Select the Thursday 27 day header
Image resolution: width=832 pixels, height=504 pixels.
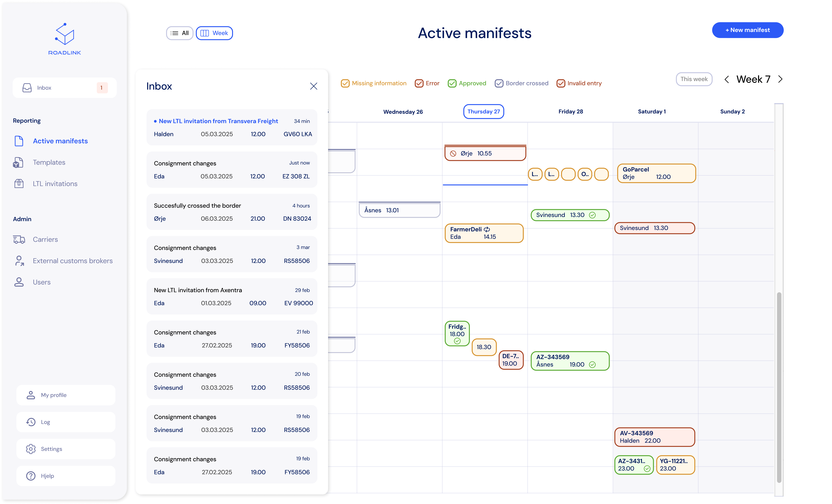[484, 112]
